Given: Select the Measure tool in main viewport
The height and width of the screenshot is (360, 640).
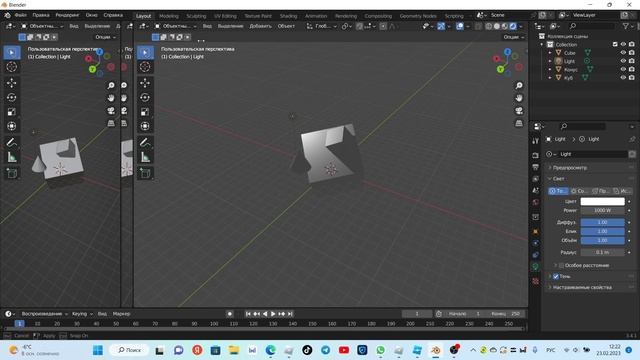Looking at the screenshot, I should 145,157.
